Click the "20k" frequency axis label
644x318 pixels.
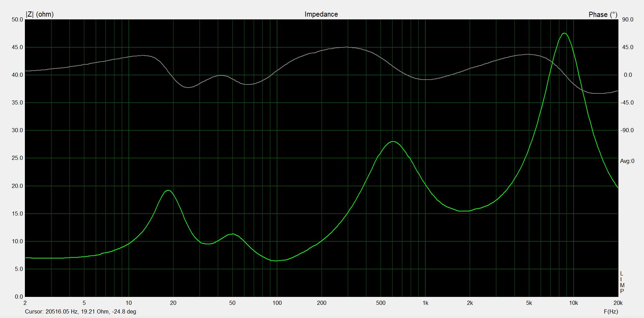(618, 303)
